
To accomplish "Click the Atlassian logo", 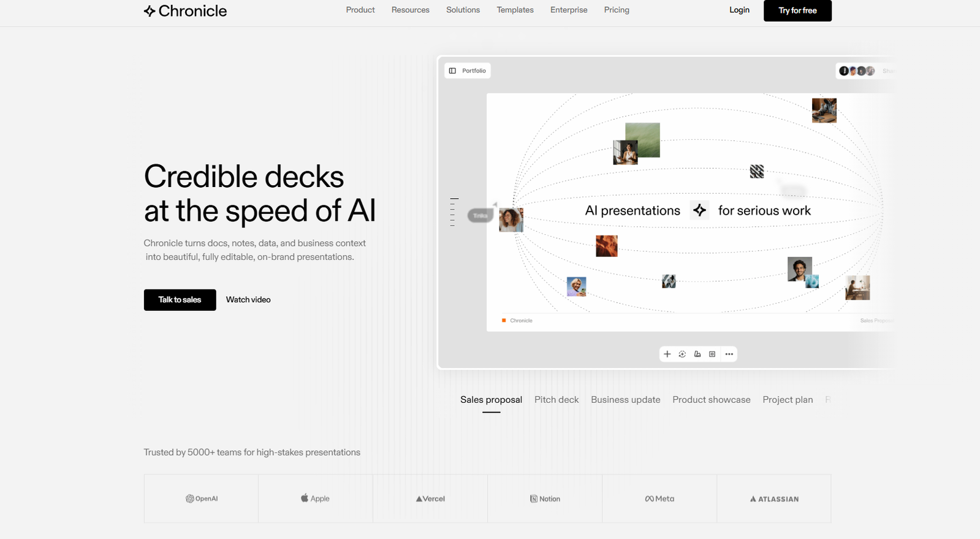I will 774,499.
